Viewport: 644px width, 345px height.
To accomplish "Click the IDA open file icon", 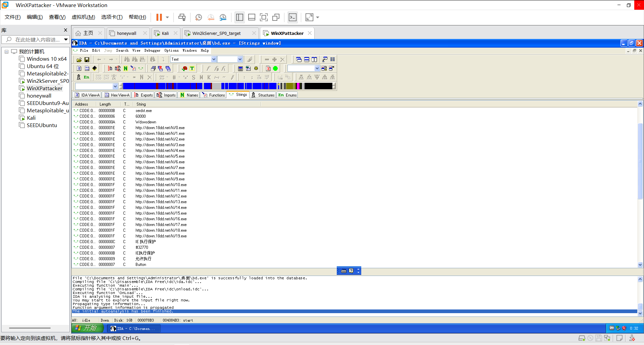I will click(79, 60).
